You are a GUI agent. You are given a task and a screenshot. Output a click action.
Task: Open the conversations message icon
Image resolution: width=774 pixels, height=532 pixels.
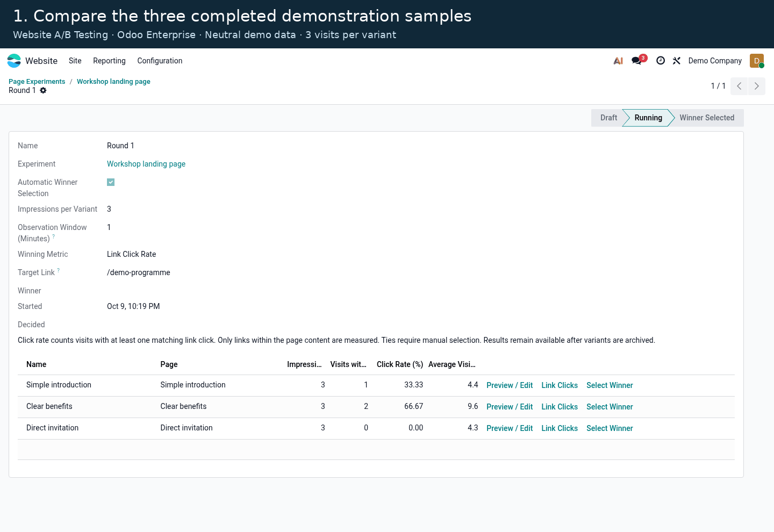[x=637, y=61]
